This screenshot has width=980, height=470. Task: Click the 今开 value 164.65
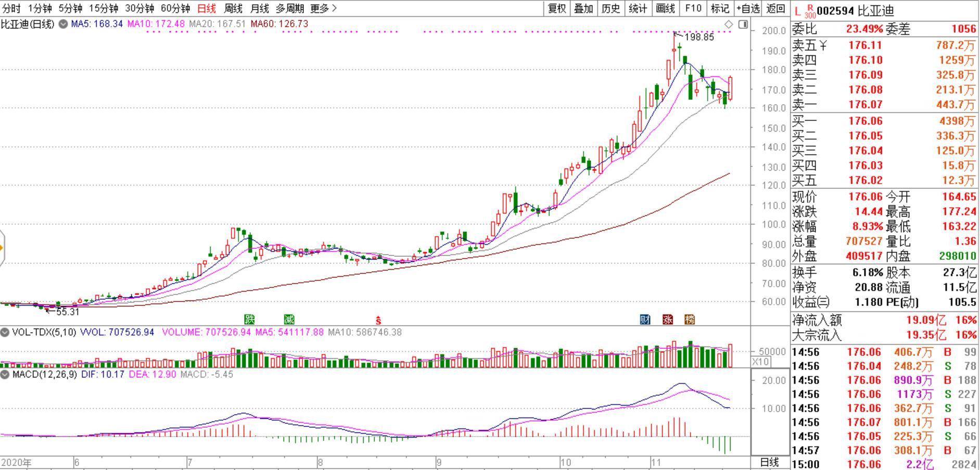click(x=959, y=197)
